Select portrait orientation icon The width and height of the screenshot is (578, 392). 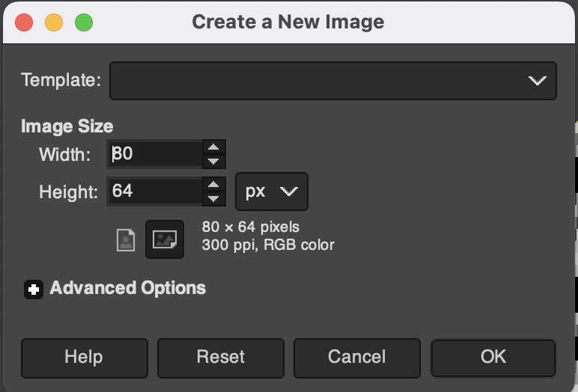[x=126, y=240]
